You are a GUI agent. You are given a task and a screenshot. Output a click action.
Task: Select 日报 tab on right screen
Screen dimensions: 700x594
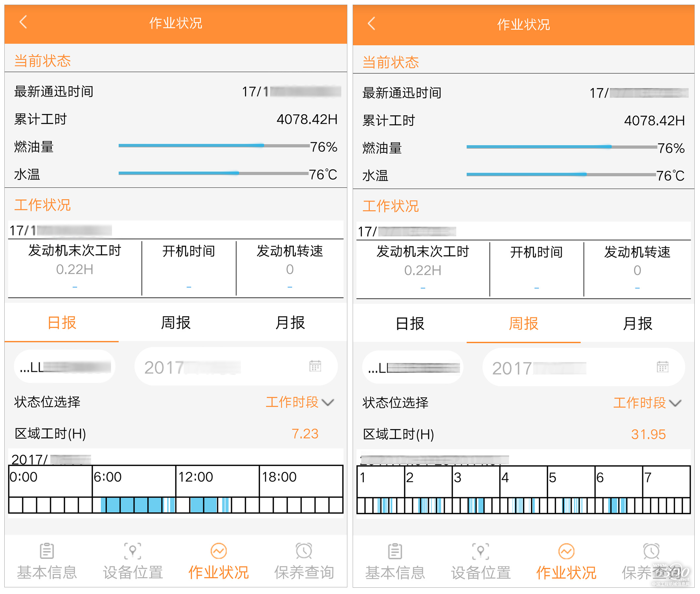pos(410,324)
